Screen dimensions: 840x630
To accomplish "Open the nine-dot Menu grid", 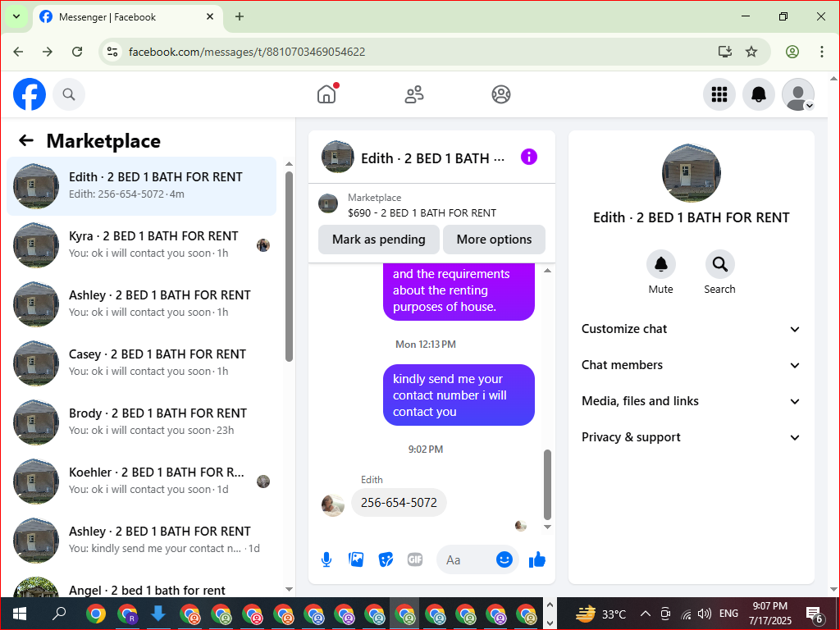I will click(x=719, y=94).
